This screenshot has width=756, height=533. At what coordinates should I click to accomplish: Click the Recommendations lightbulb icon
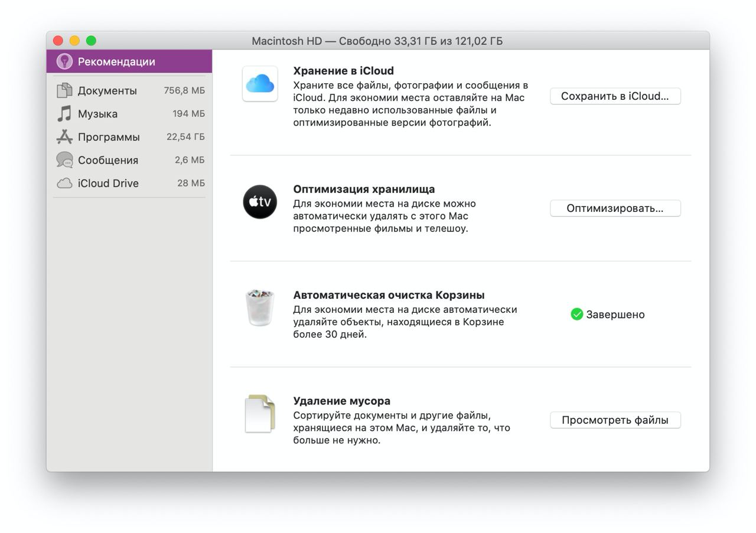pos(64,61)
